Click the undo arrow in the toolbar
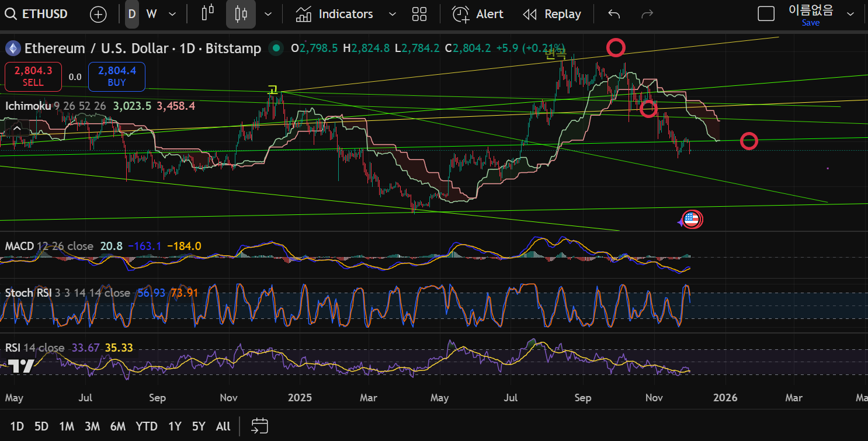Image resolution: width=868 pixels, height=441 pixels. coord(613,14)
